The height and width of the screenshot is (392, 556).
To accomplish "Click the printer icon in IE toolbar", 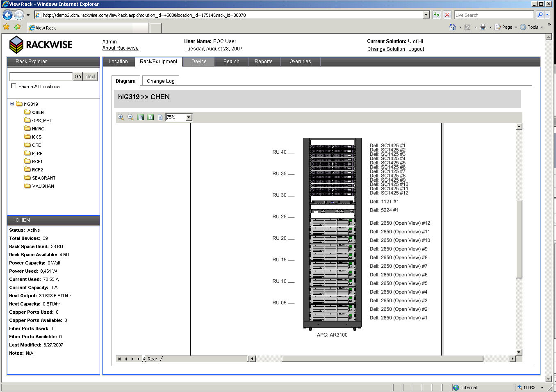I will coord(483,27).
